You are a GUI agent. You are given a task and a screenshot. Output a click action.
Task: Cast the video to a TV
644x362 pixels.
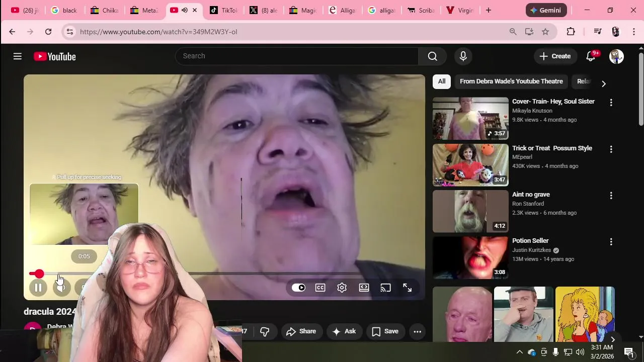(x=385, y=288)
